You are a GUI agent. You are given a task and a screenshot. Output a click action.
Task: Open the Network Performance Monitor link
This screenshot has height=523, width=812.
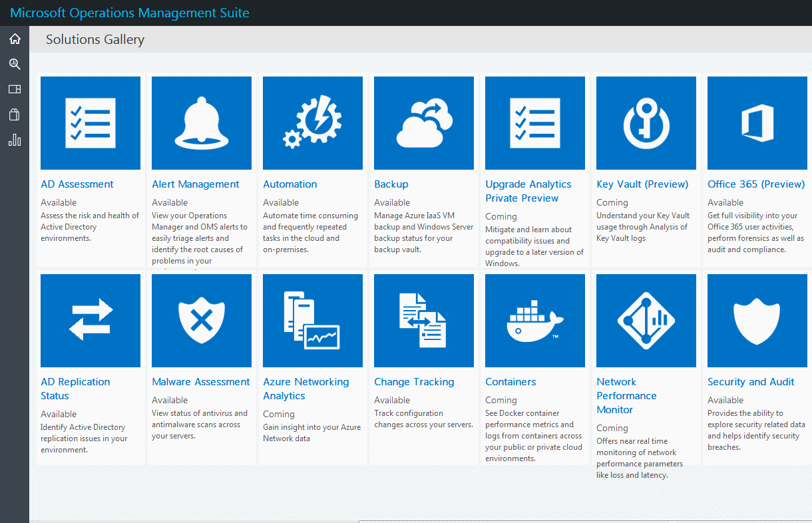click(626, 396)
